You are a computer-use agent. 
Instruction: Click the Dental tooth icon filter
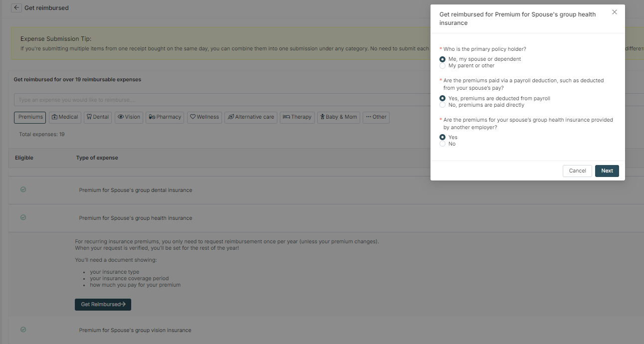tap(90, 117)
